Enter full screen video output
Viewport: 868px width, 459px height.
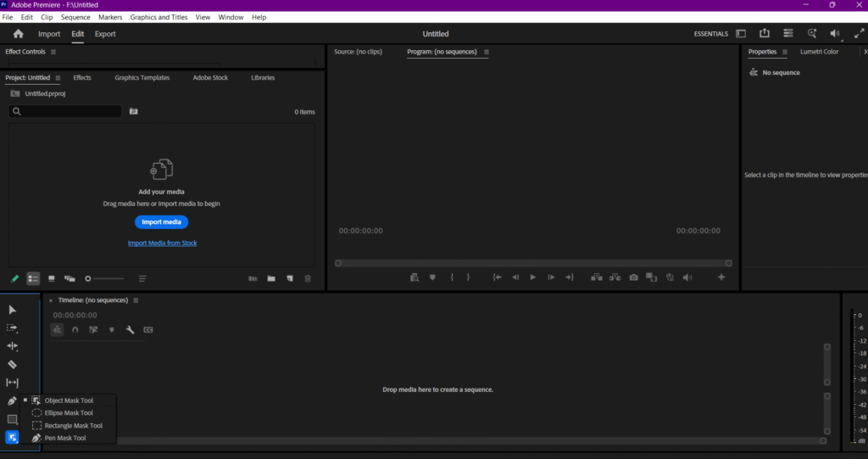[x=859, y=34]
